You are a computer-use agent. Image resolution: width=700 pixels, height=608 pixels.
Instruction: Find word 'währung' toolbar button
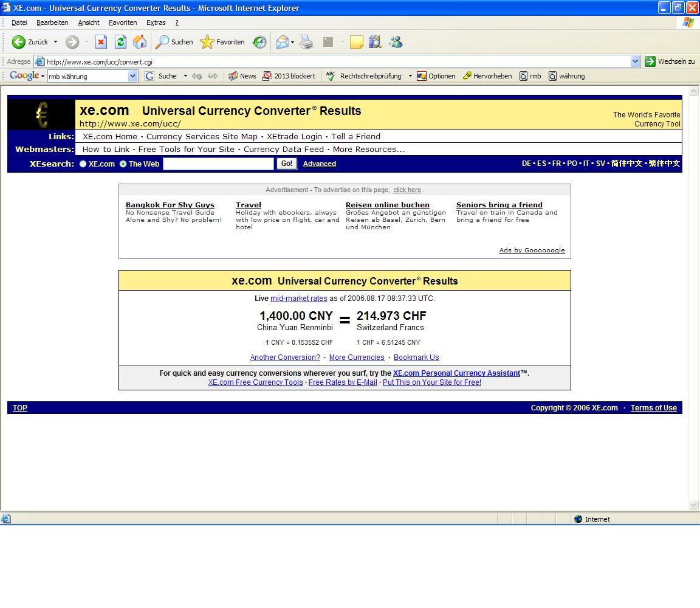point(567,76)
